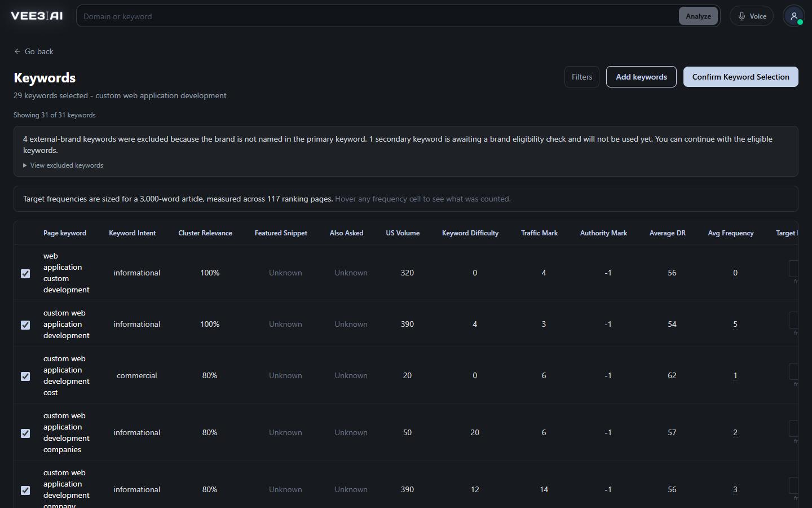
Task: Uncheck 'custom web application development cost' checkbox
Action: [x=25, y=376]
